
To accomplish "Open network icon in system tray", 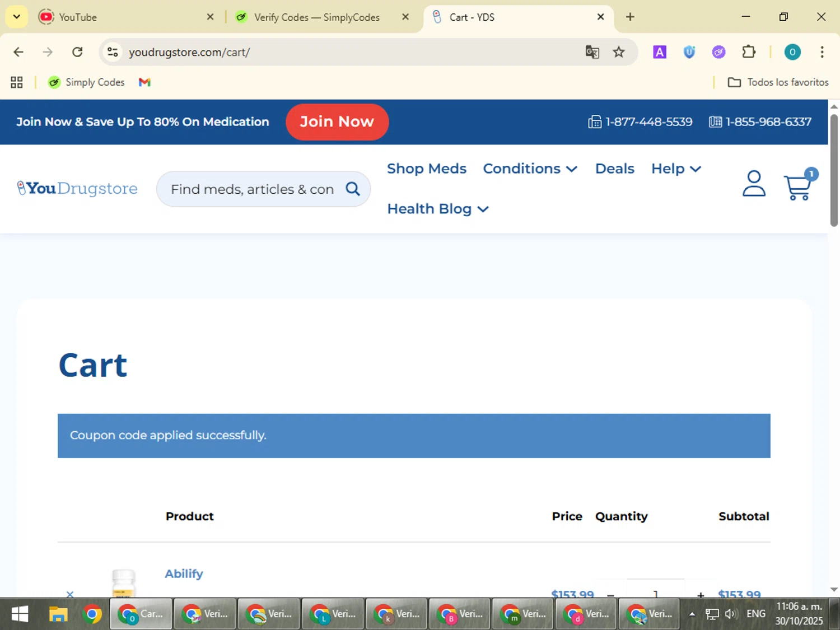I will pyautogui.click(x=712, y=614).
